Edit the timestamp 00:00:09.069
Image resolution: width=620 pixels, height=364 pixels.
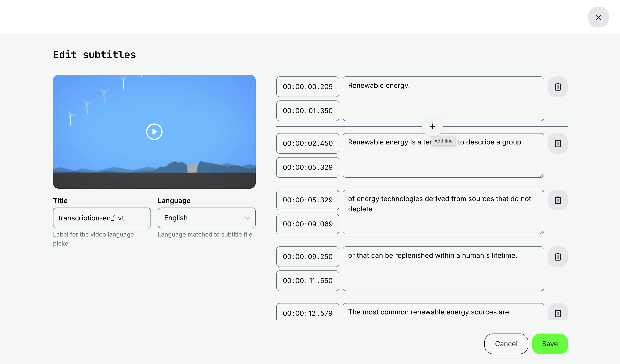tap(308, 224)
